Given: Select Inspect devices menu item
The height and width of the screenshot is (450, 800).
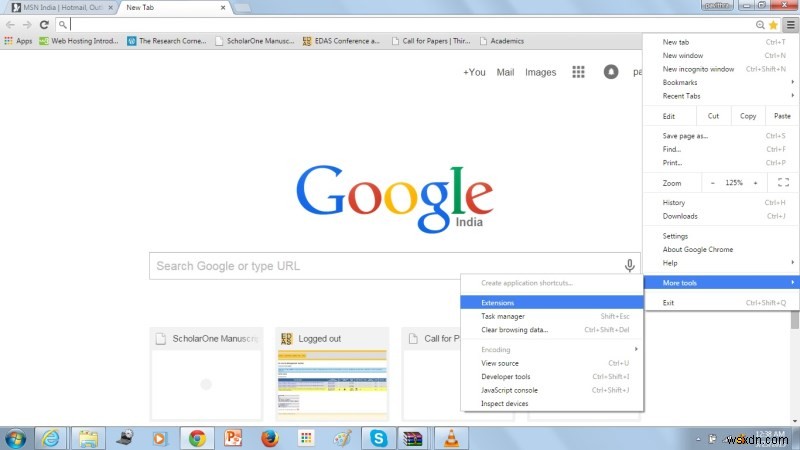Looking at the screenshot, I should 552,404.
